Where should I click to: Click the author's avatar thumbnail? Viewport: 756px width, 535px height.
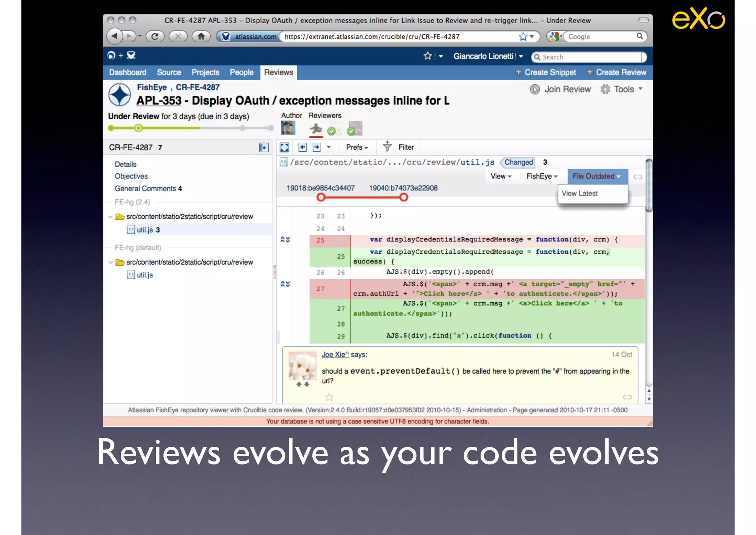pos(288,128)
